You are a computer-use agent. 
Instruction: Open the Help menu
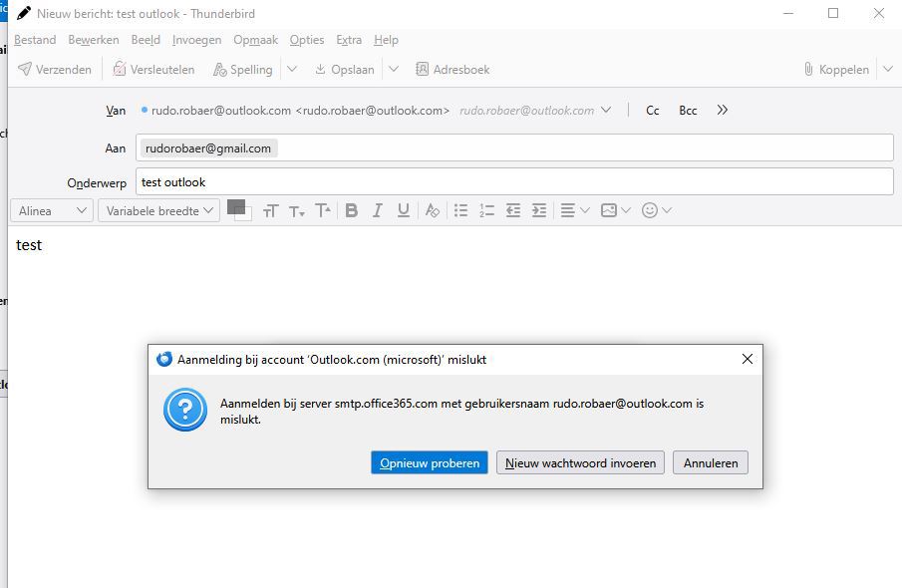coord(386,40)
